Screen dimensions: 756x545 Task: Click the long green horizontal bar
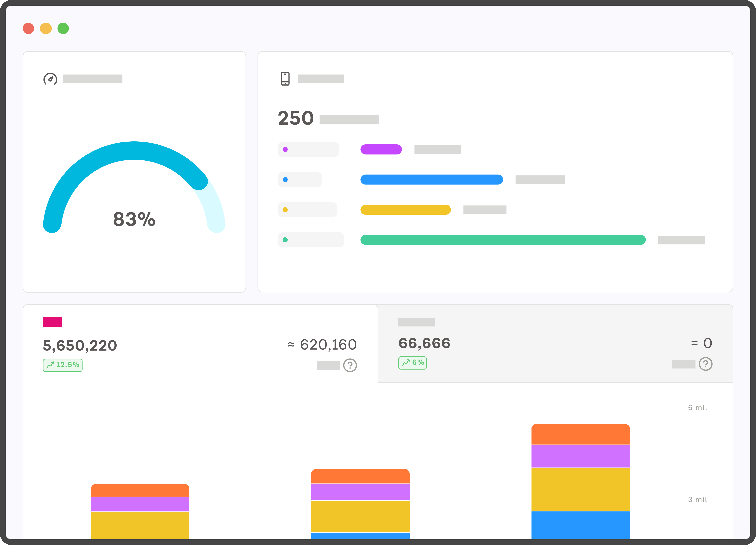tap(503, 240)
